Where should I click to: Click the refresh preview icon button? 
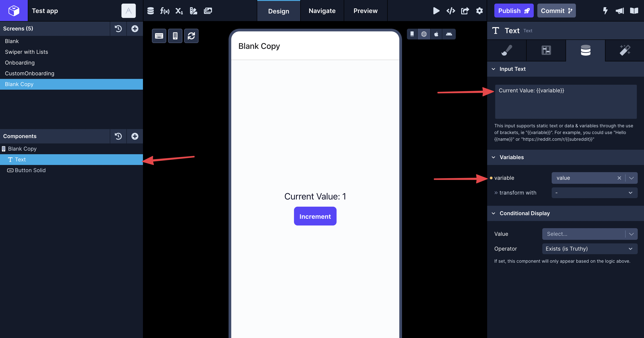(x=191, y=36)
